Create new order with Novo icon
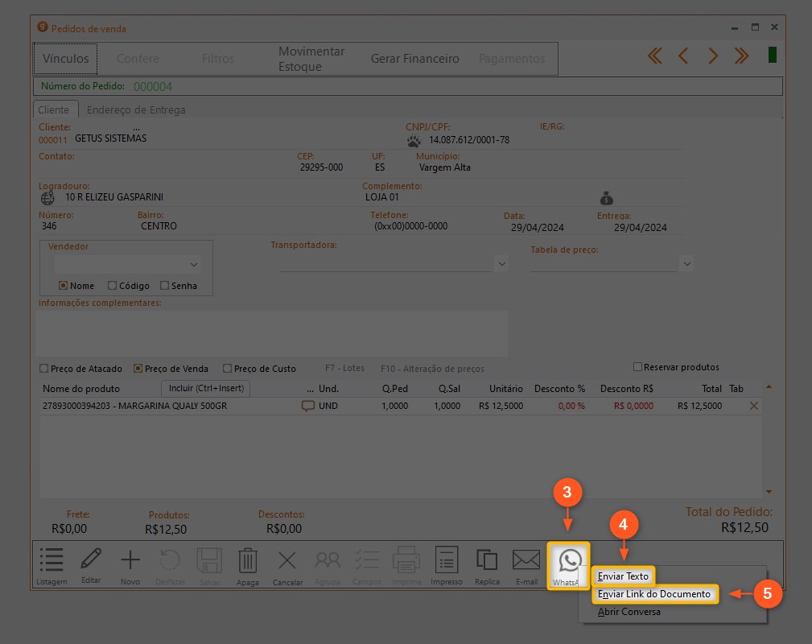Image resolution: width=812 pixels, height=644 pixels. 130,563
